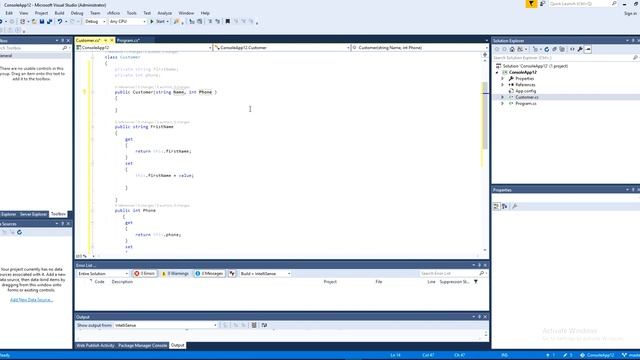Click the Comment Out Lines toolbar icon
Screen dimensions: 640x360
coord(210,21)
